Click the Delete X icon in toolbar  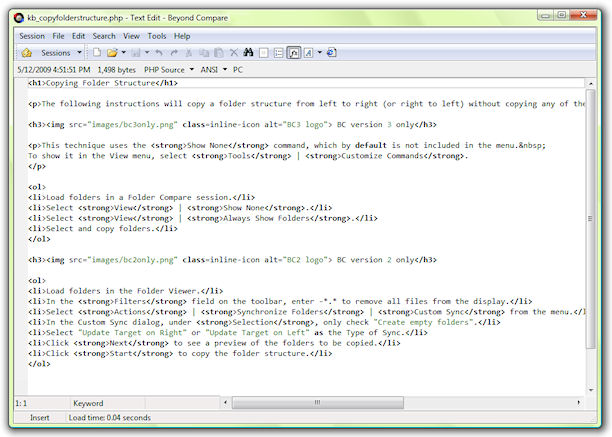click(x=233, y=52)
